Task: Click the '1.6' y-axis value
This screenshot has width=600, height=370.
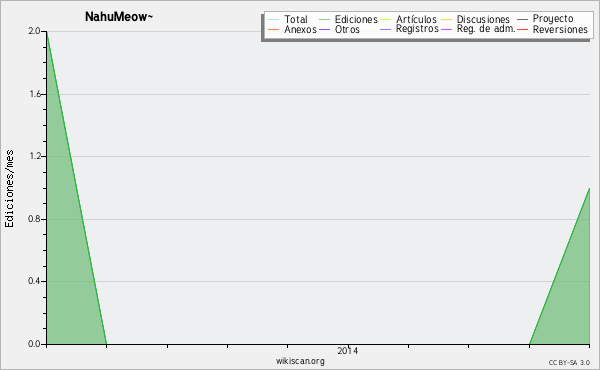Action: point(35,94)
